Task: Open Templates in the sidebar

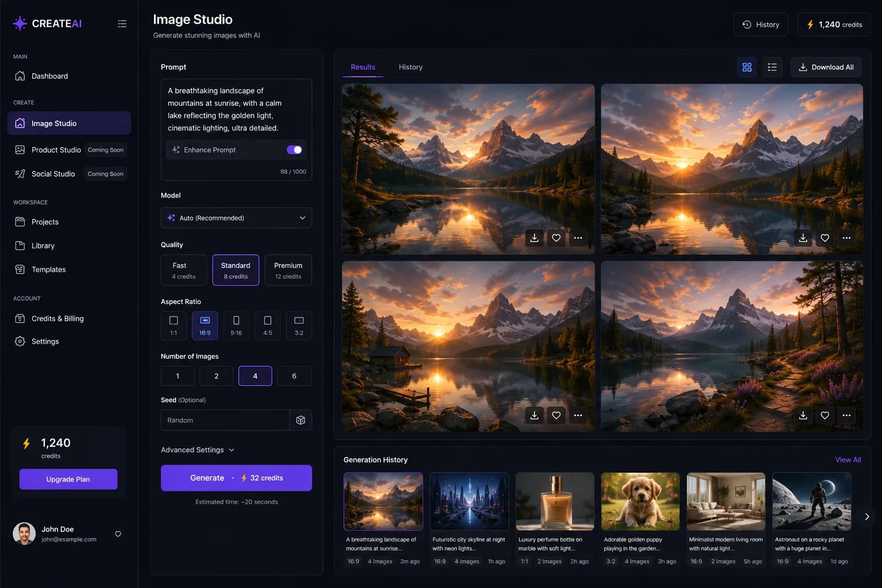Action: pyautogui.click(x=69, y=269)
